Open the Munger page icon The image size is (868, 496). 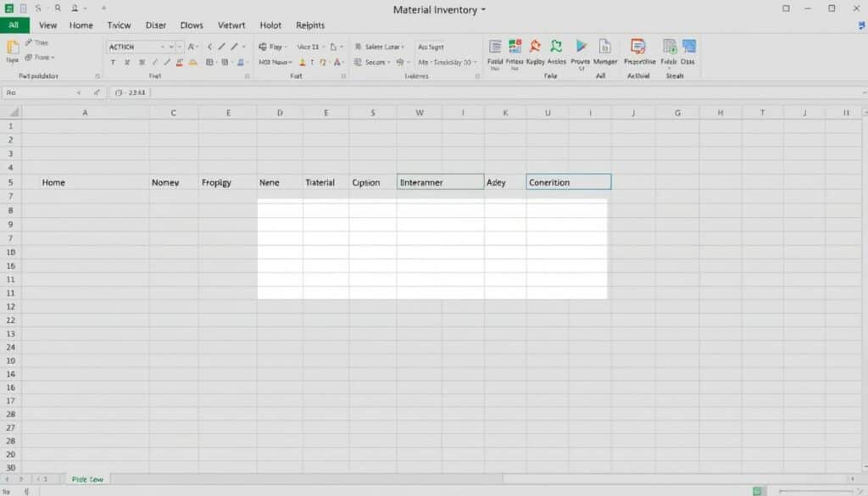604,47
